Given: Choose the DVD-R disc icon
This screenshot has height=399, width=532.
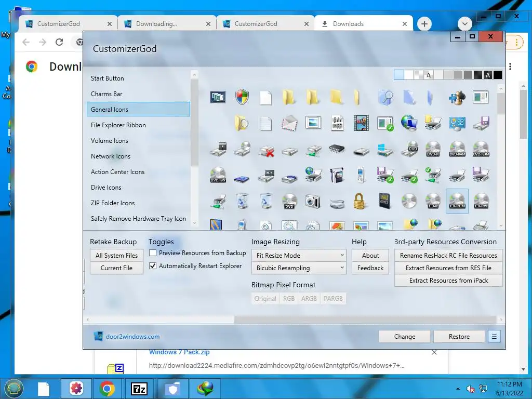Looking at the screenshot, I should tap(433, 149).
